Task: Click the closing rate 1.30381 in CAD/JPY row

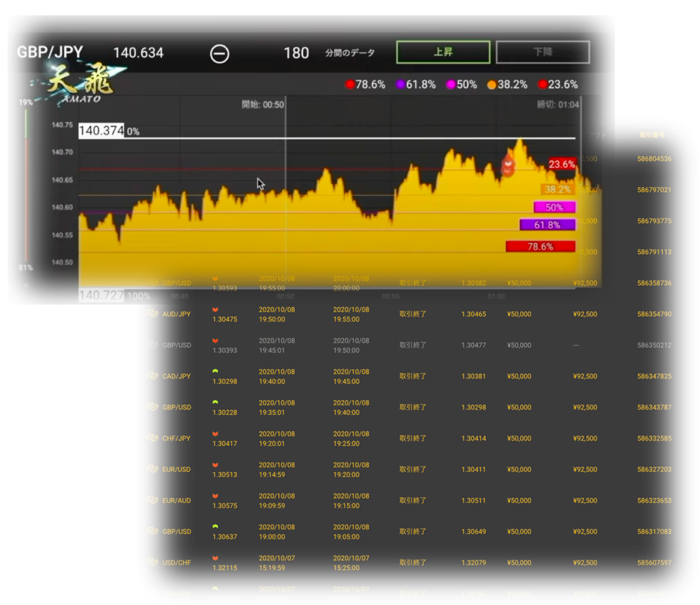Action: [473, 376]
